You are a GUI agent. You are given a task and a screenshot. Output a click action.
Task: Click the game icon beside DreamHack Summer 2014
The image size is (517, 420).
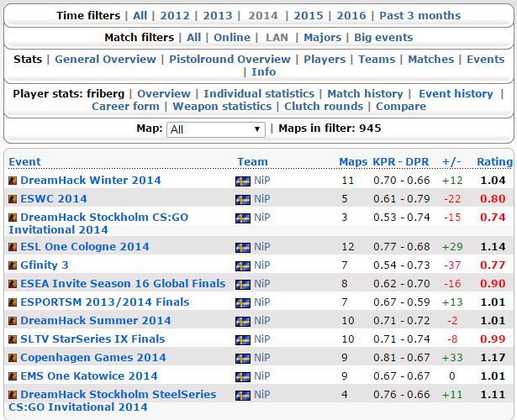point(13,321)
